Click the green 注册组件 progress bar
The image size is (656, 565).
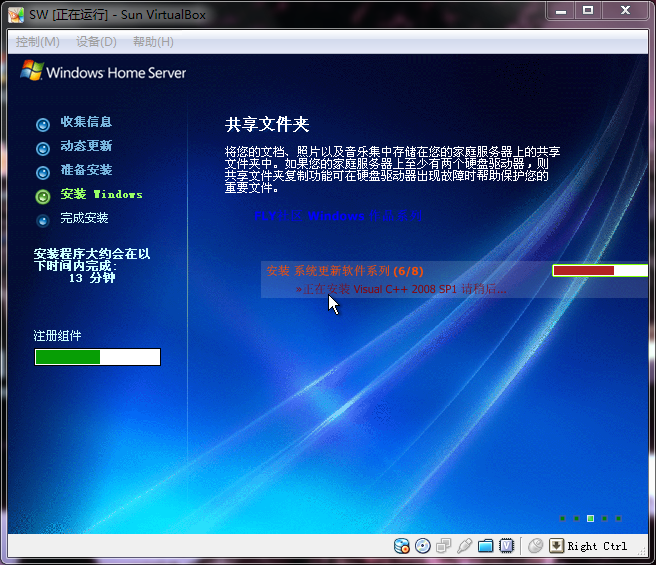(x=97, y=357)
